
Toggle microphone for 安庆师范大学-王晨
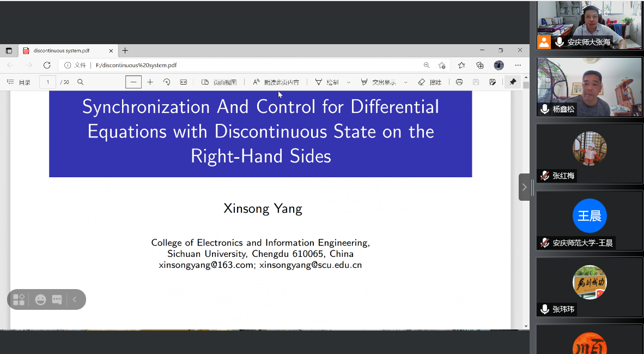544,243
